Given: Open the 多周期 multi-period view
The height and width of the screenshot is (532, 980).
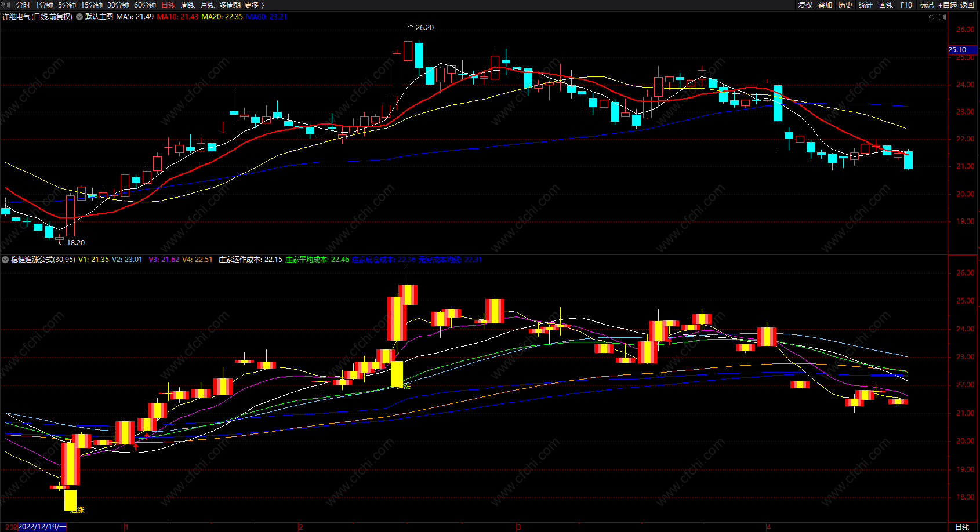Looking at the screenshot, I should click(230, 5).
